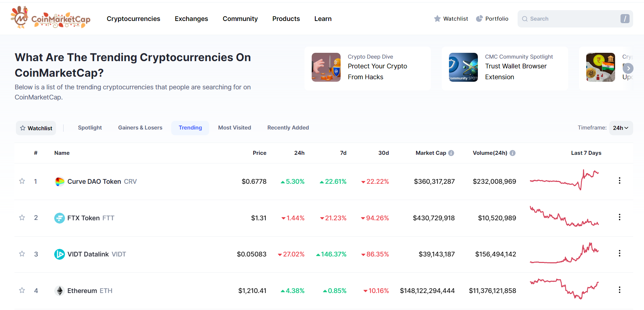Click the Watchlist star icon in header

click(x=437, y=18)
